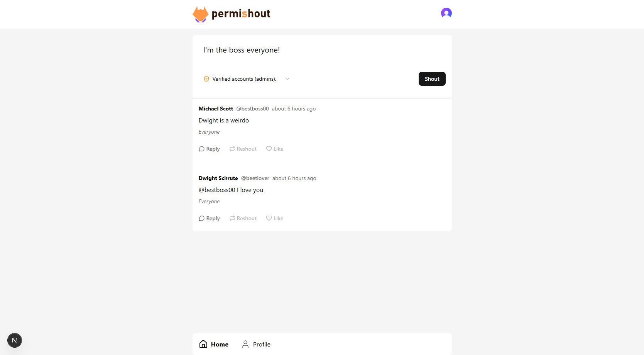Open the Verified accounts (admins) selector
The width and height of the screenshot is (644, 355).
pos(247,79)
